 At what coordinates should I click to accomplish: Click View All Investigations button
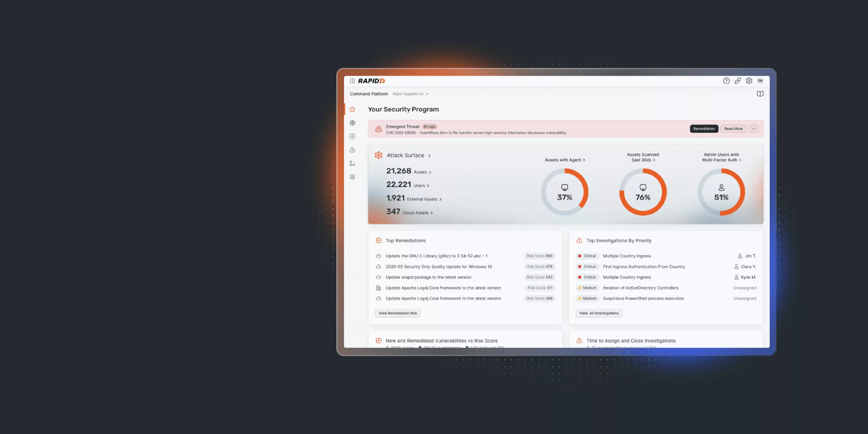(598, 313)
